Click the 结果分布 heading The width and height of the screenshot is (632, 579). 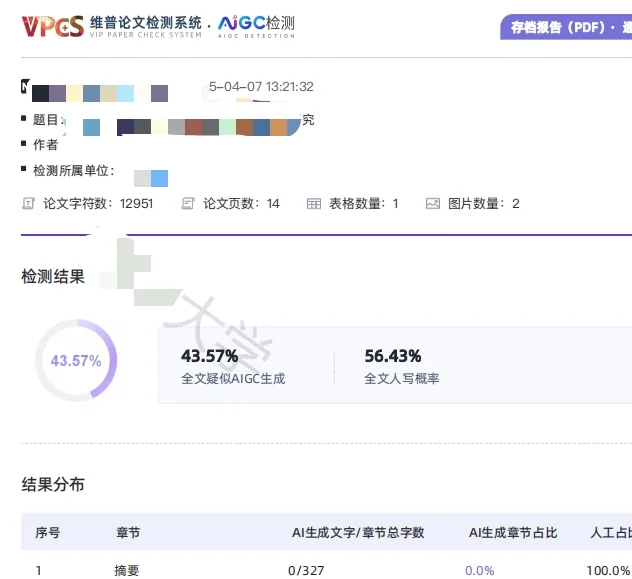coord(53,484)
